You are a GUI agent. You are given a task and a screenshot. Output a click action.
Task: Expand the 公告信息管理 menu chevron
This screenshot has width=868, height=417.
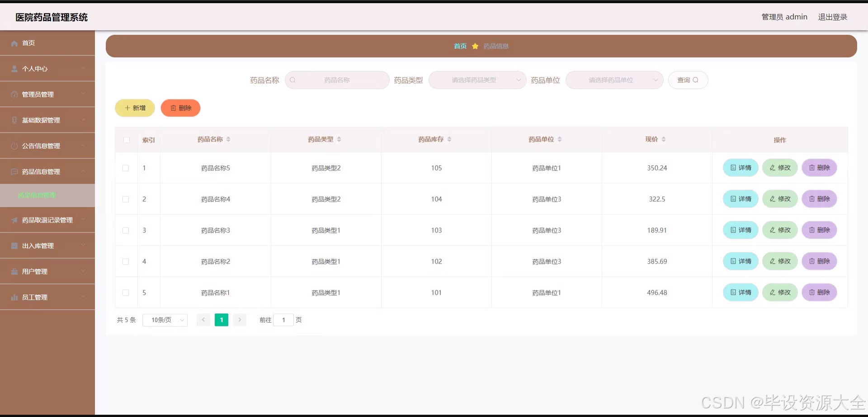[x=83, y=146]
